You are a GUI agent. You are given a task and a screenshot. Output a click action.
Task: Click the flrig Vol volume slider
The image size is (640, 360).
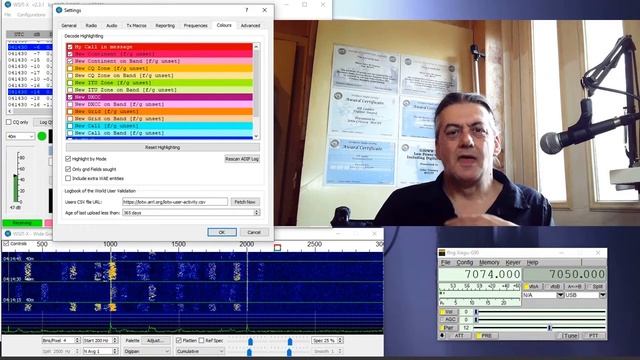pos(540,312)
